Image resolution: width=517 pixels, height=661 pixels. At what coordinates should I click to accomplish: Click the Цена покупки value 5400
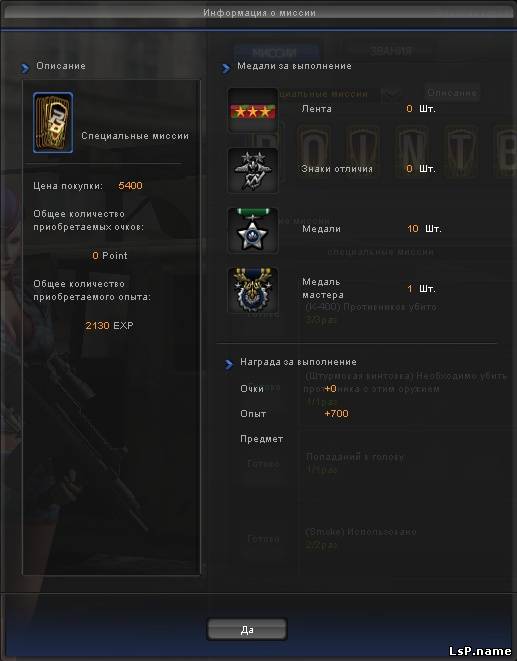click(x=130, y=185)
